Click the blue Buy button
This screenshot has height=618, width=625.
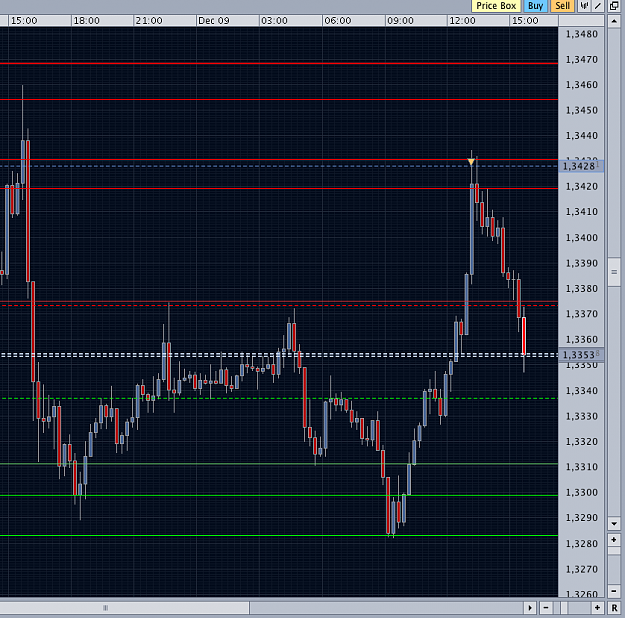click(x=535, y=6)
